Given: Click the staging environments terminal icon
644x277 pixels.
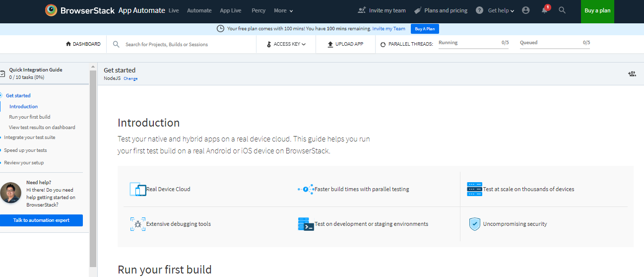Looking at the screenshot, I should point(306,224).
